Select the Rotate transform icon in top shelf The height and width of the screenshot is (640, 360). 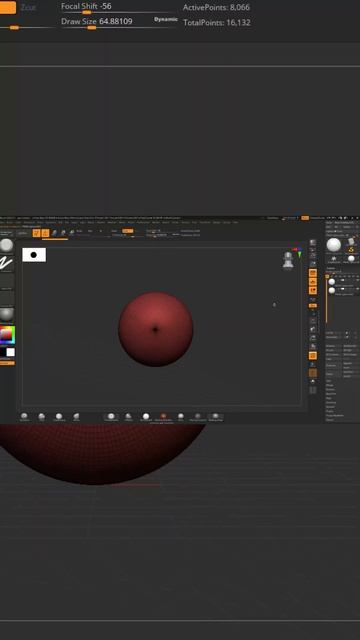(72, 233)
